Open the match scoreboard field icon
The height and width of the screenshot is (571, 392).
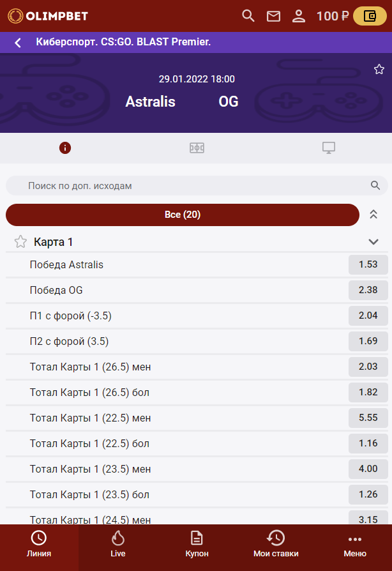click(197, 148)
